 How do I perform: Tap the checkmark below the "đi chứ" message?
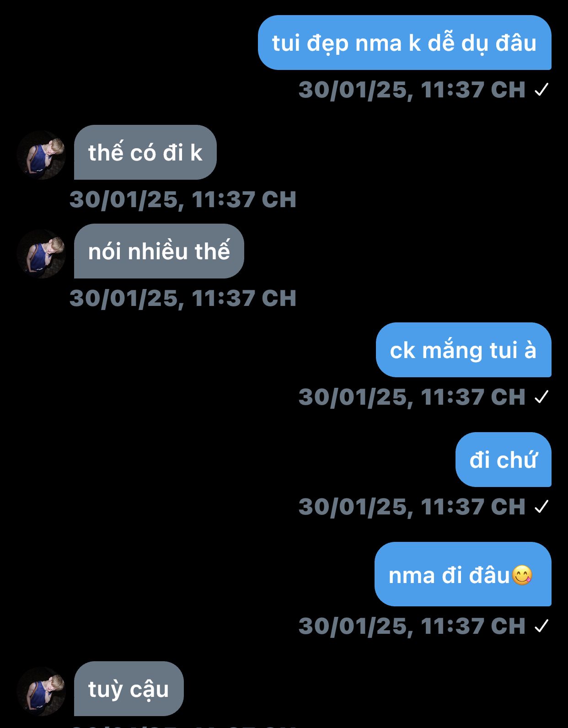click(541, 507)
